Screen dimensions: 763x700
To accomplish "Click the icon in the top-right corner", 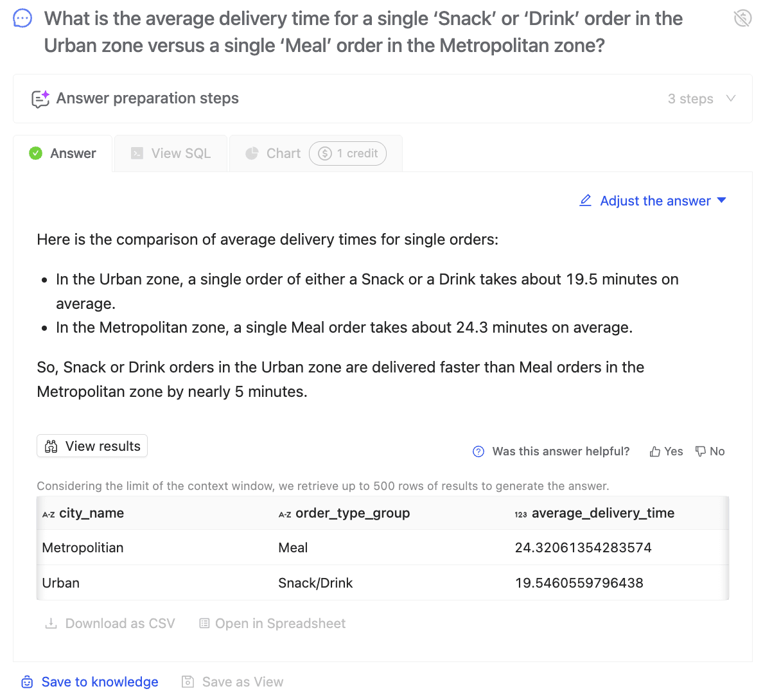I will click(742, 18).
